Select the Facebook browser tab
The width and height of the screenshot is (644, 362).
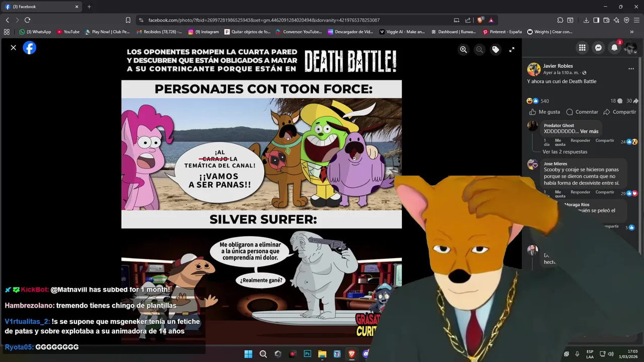(42, 7)
